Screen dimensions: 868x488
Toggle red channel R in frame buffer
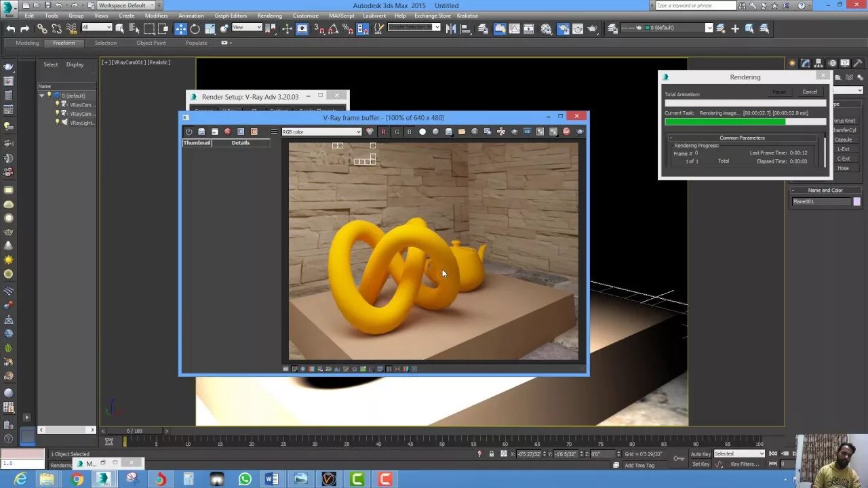tap(384, 131)
